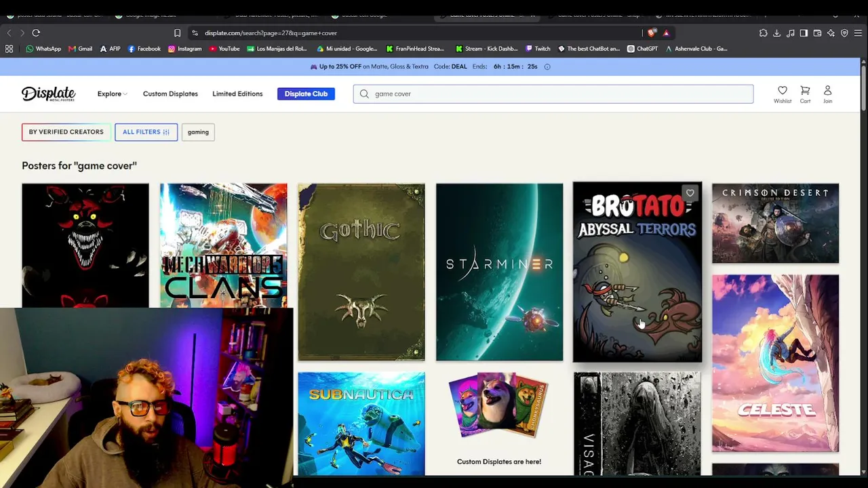This screenshot has width=868, height=488.
Task: Open the black-and-white Visage poster
Action: click(x=637, y=424)
